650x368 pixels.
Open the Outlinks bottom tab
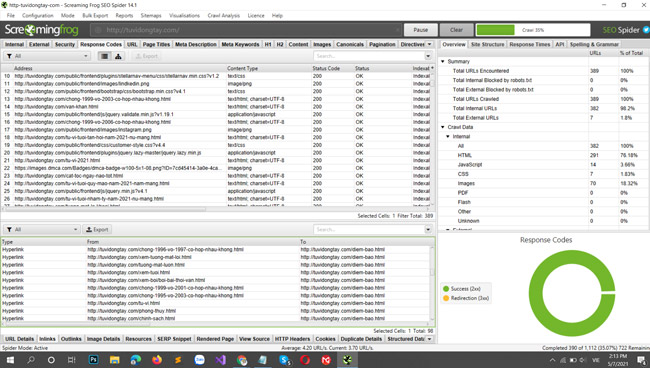click(x=71, y=339)
